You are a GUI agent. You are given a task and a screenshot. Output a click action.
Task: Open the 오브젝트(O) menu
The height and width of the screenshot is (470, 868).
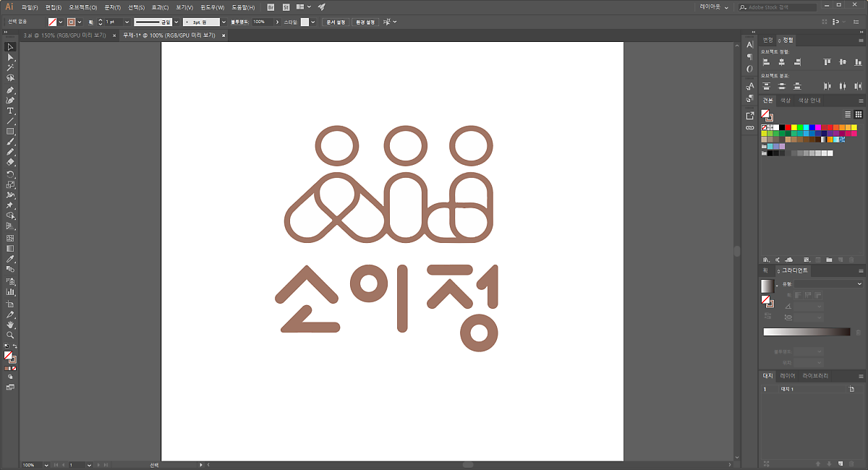[82, 7]
